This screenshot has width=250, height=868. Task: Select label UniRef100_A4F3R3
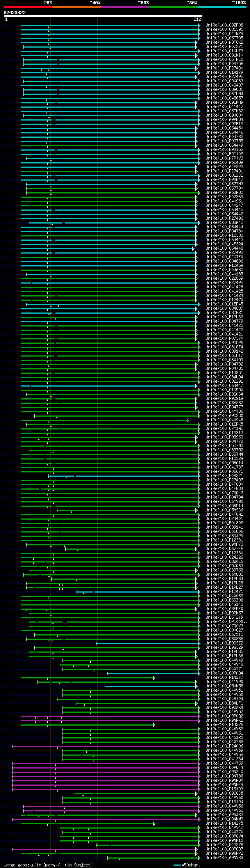pyautogui.click(x=224, y=167)
